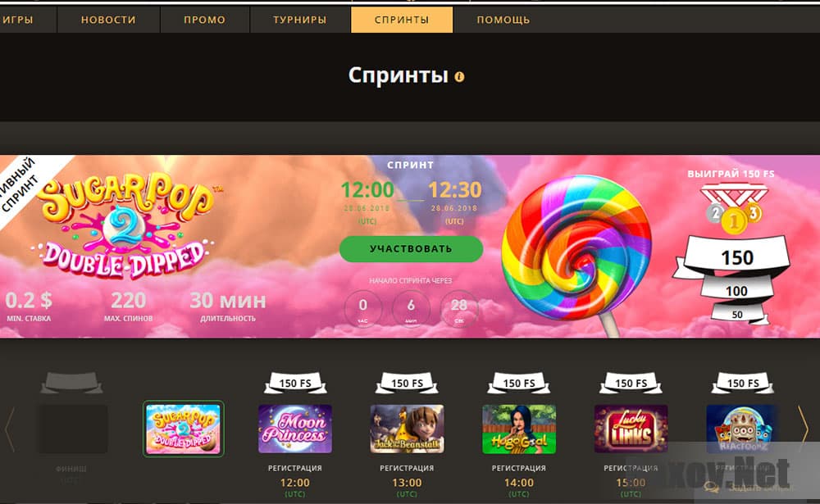The height and width of the screenshot is (504, 820).
Task: Show previous sprints with left carousel arrow
Action: coord(9,429)
